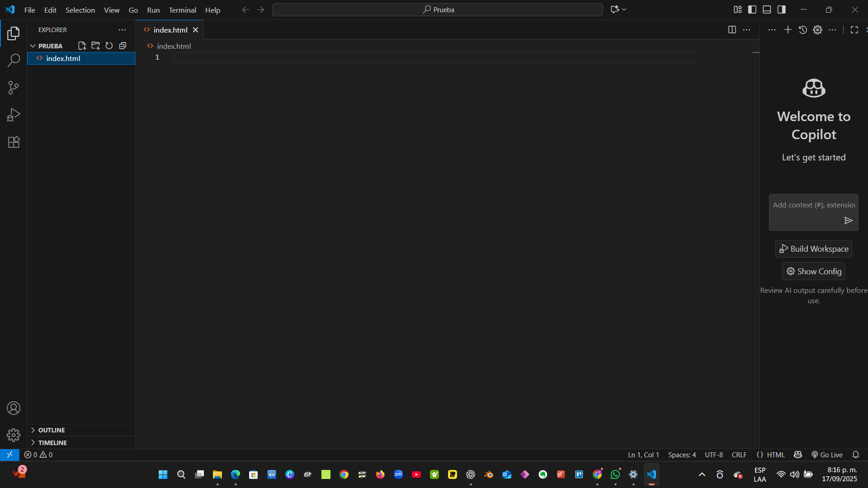Show hidden system tray icons
The height and width of the screenshot is (488, 868).
coord(702,474)
